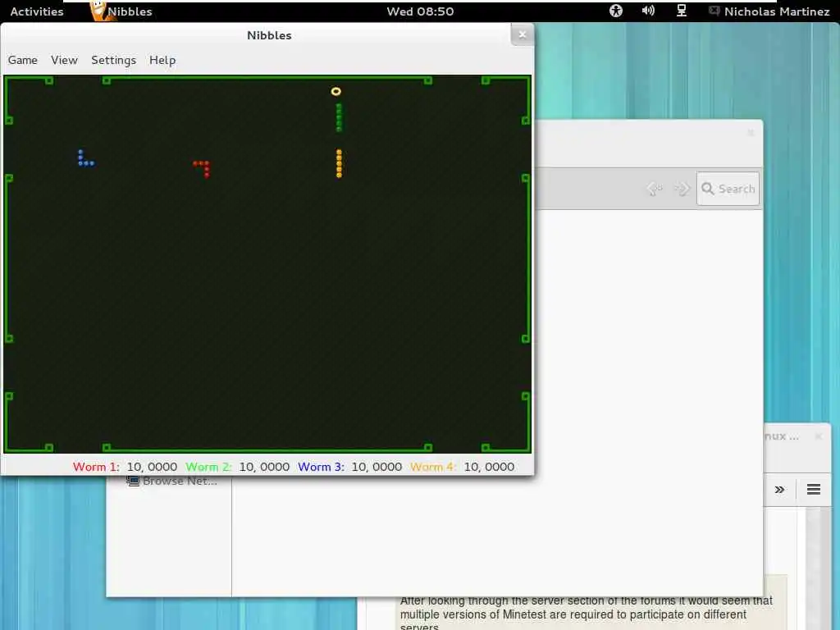This screenshot has height=630, width=840.
Task: Click the Nibbles app menu in top bar
Action: [x=121, y=11]
